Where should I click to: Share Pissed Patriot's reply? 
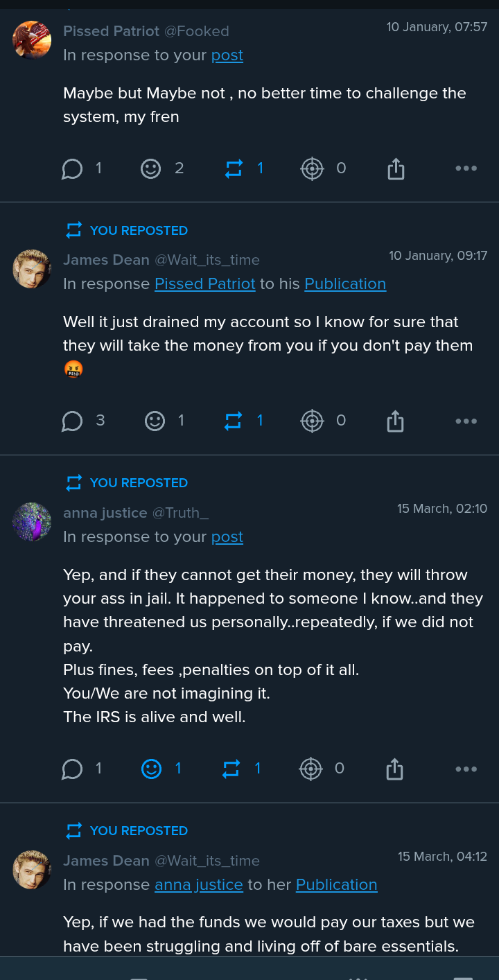click(396, 168)
